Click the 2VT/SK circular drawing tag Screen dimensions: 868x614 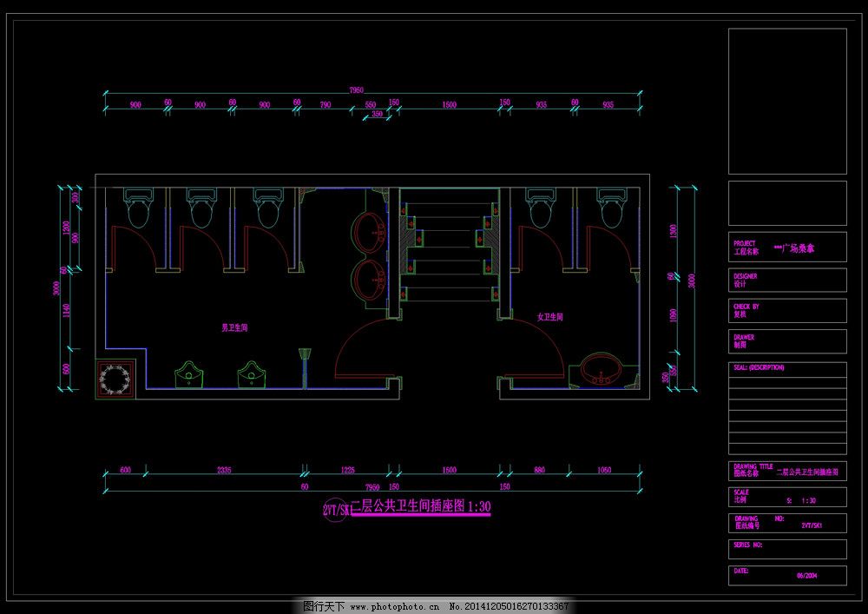[336, 510]
